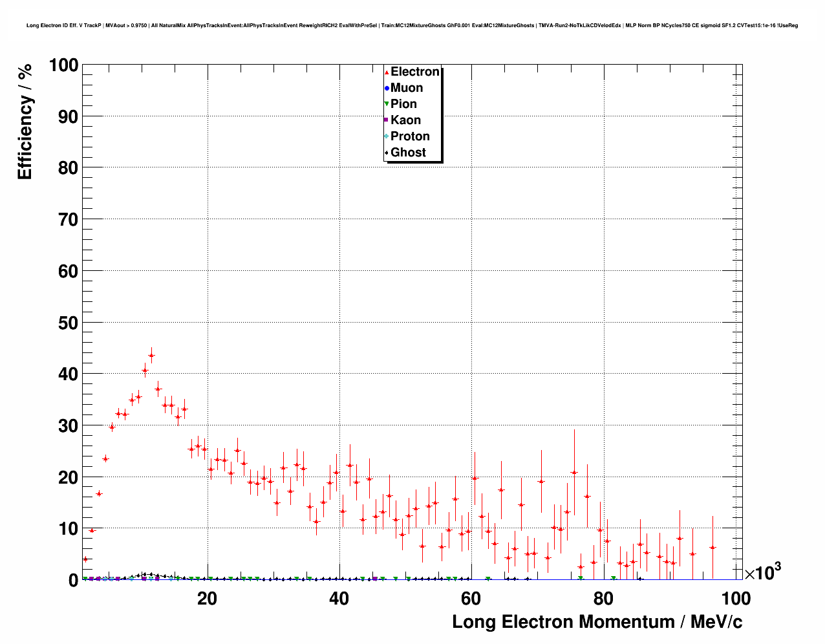Click the green Pion legend triangle
Image resolution: width=825 pixels, height=644 pixels.
click(387, 105)
